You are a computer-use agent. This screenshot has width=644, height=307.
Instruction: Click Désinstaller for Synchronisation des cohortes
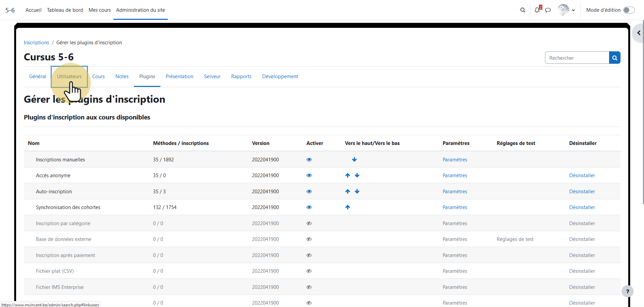[582, 207]
